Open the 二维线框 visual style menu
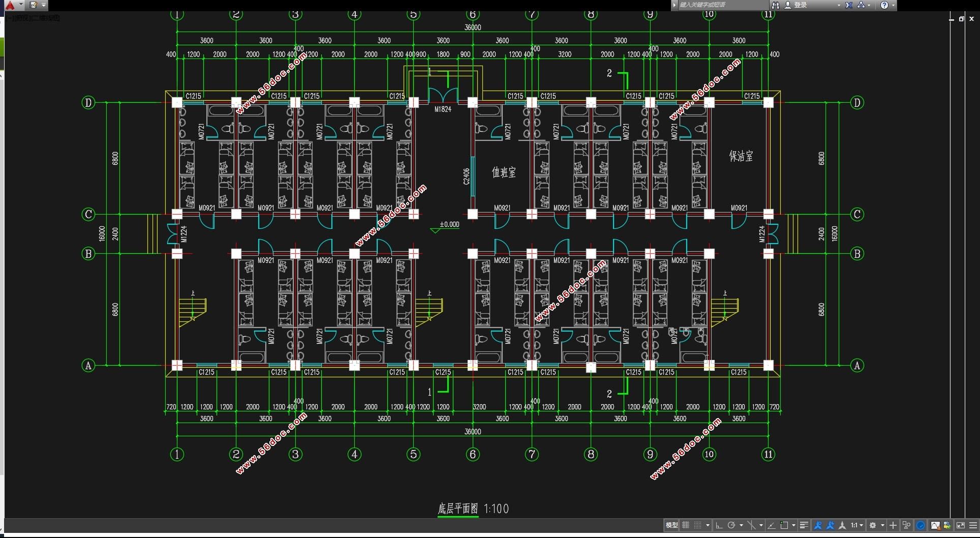This screenshot has height=538, width=980. click(x=46, y=18)
